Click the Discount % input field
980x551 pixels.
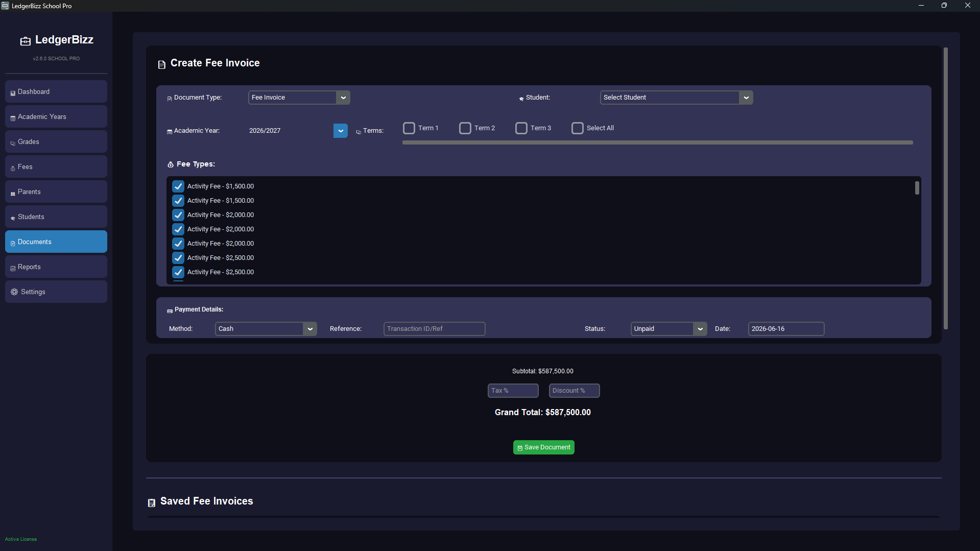(x=574, y=391)
